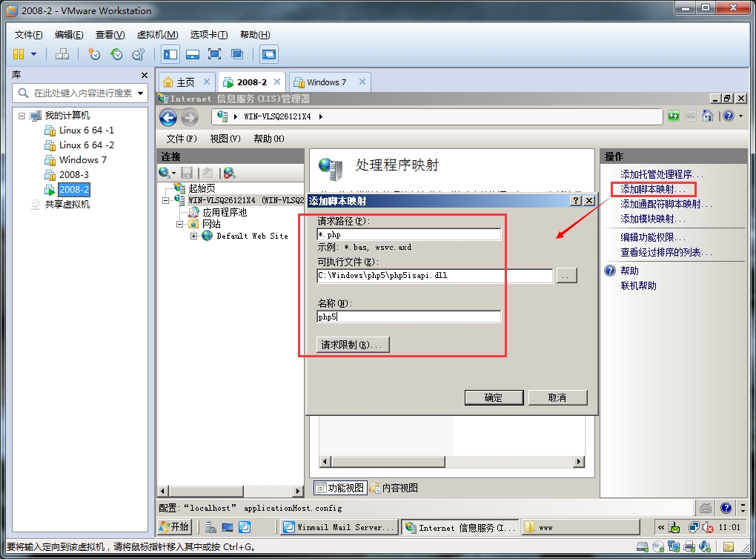756x559 pixels.
Task: Click 确定 in the script map dialog
Action: tap(494, 398)
